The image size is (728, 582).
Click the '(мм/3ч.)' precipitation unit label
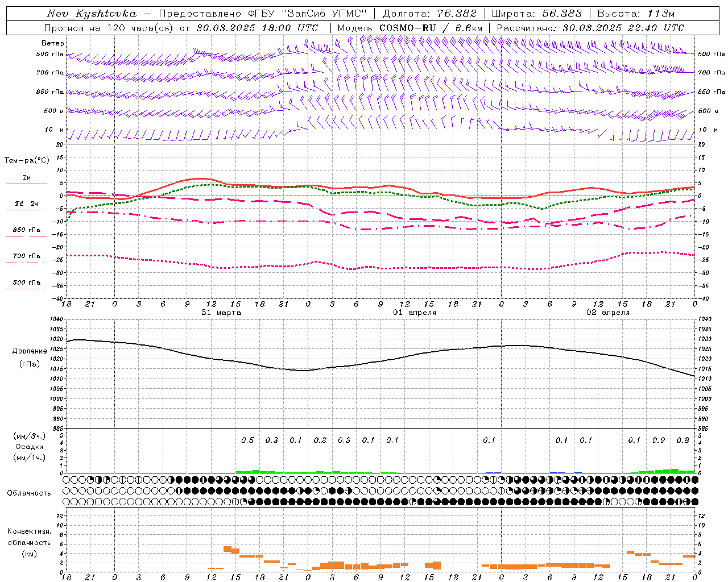[x=30, y=436]
